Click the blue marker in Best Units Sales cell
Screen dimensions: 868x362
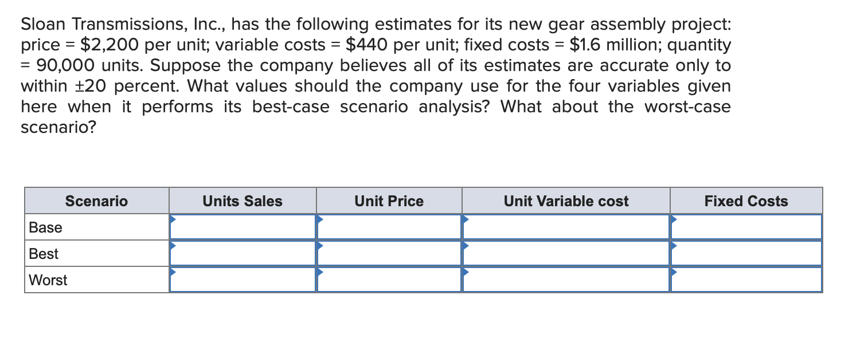click(172, 247)
